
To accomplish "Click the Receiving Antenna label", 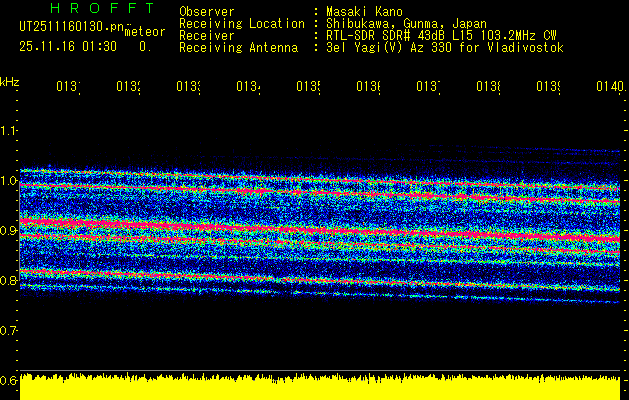I will pos(238,47).
